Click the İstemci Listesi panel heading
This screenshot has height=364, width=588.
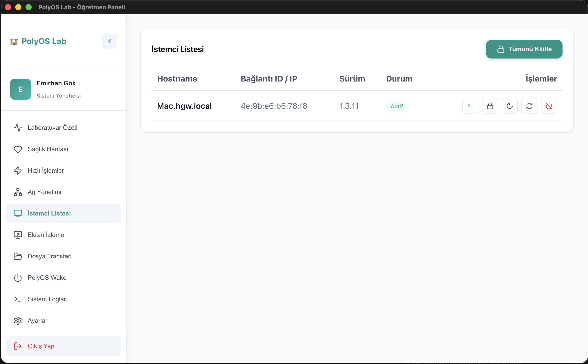coord(178,49)
